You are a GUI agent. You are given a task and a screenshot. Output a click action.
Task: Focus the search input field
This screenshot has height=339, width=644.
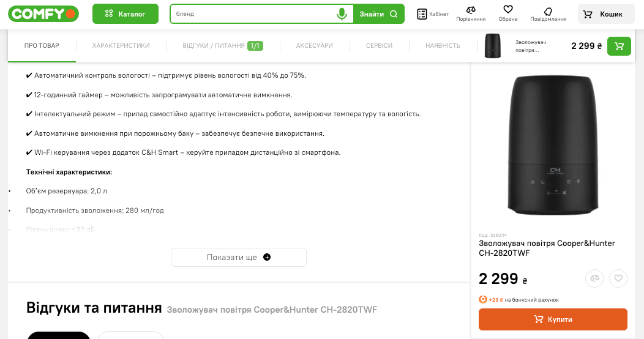pyautogui.click(x=253, y=14)
